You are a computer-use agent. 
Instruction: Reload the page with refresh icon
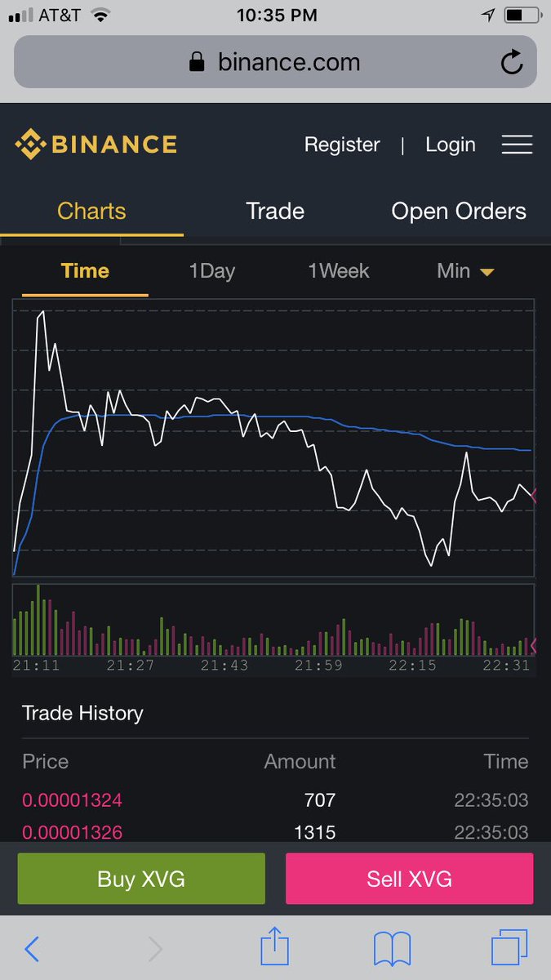click(x=512, y=62)
